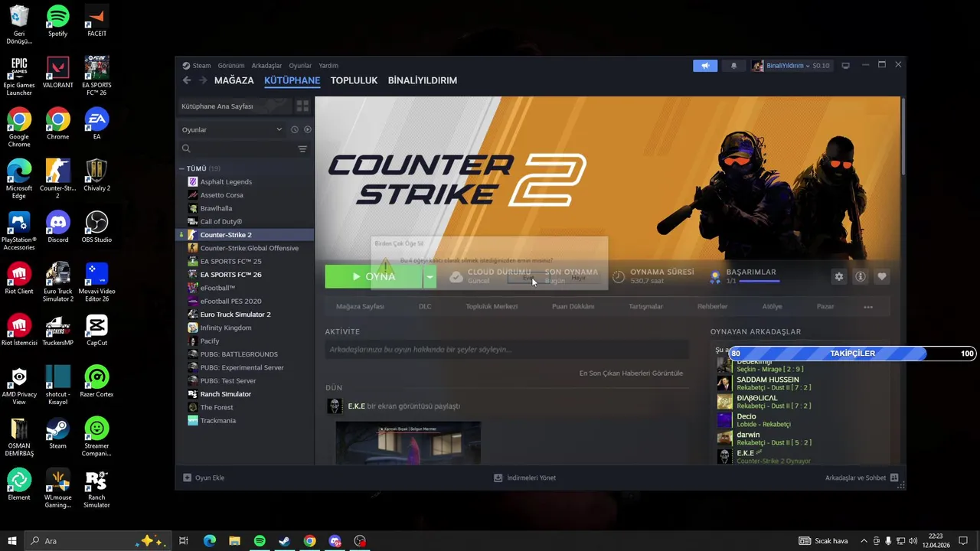Screen dimensions: 980x551
Task: Click the activity comment input box
Action: click(507, 349)
